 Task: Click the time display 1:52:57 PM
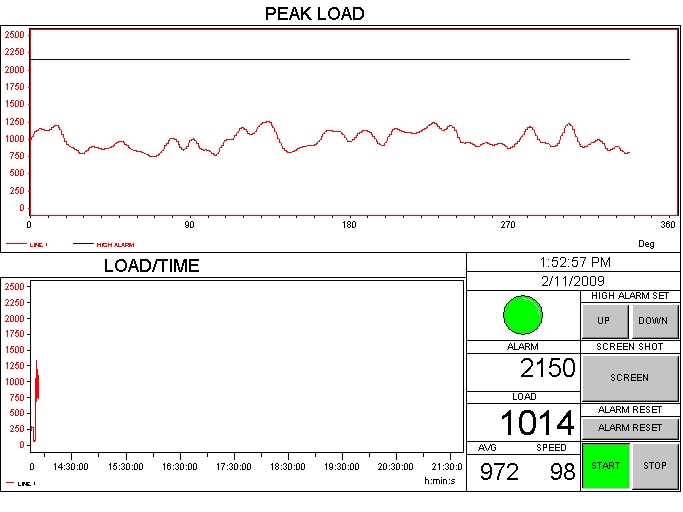(573, 262)
